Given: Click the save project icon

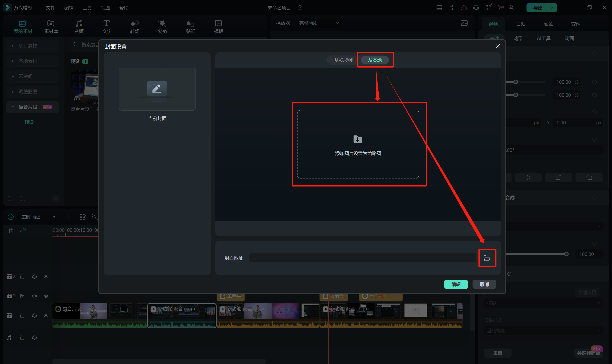Looking at the screenshot, I should (x=451, y=8).
